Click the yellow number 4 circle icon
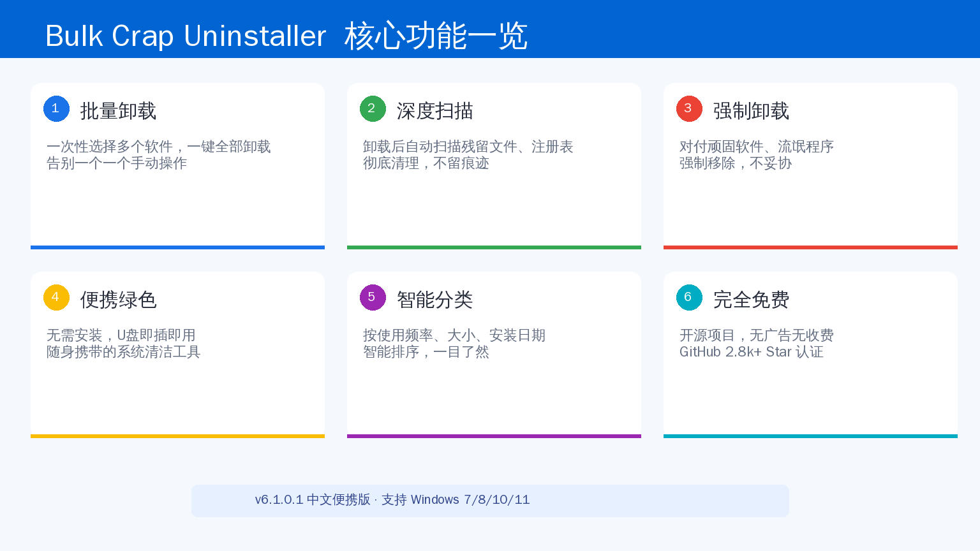Screen dimensions: 980x551 56,297
